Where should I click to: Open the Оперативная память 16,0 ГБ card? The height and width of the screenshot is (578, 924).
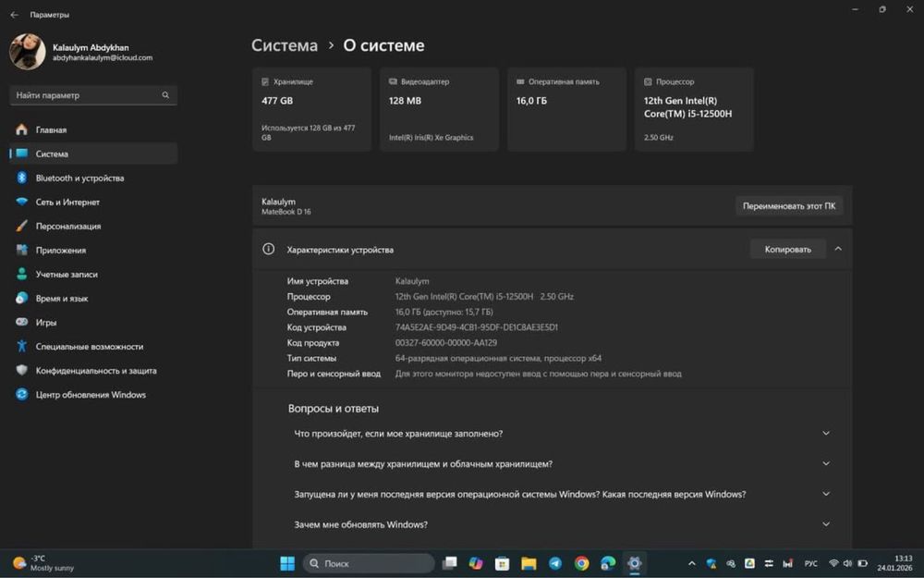pos(566,110)
